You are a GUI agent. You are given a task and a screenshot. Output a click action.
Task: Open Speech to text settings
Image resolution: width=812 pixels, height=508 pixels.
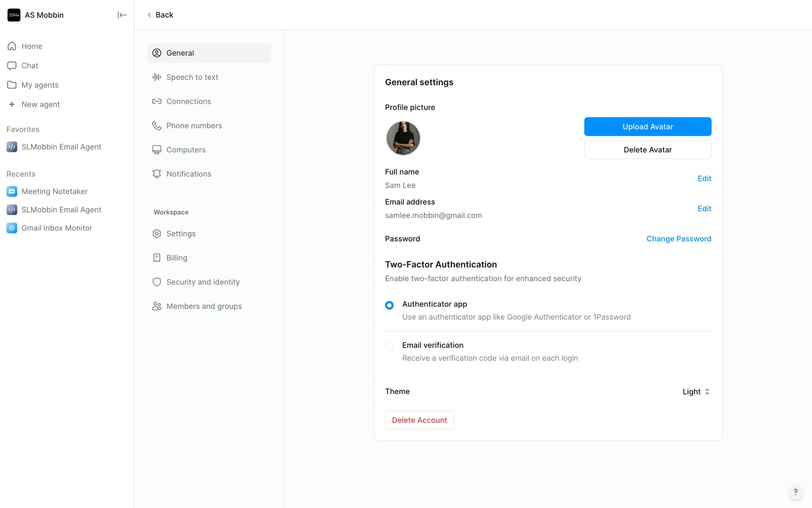tap(192, 77)
